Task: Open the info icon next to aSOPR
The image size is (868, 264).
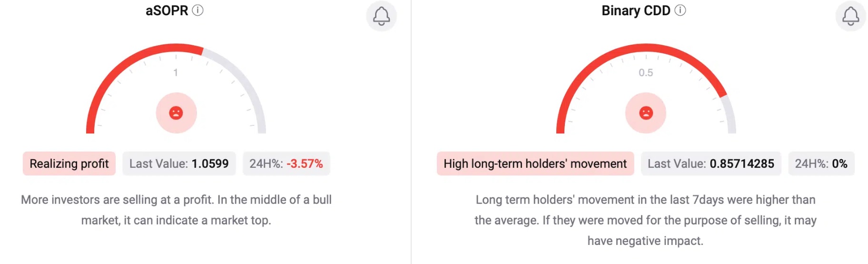Action: point(197,10)
